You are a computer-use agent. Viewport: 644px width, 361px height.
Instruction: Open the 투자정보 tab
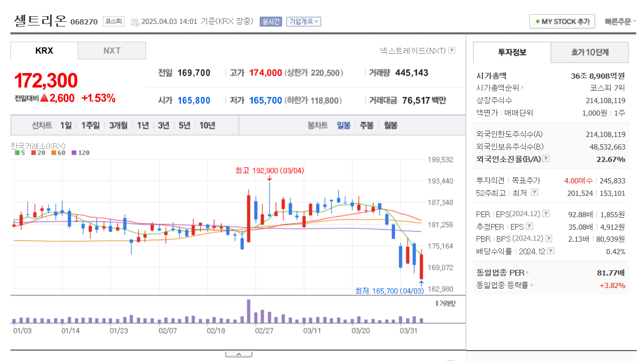tap(512, 52)
